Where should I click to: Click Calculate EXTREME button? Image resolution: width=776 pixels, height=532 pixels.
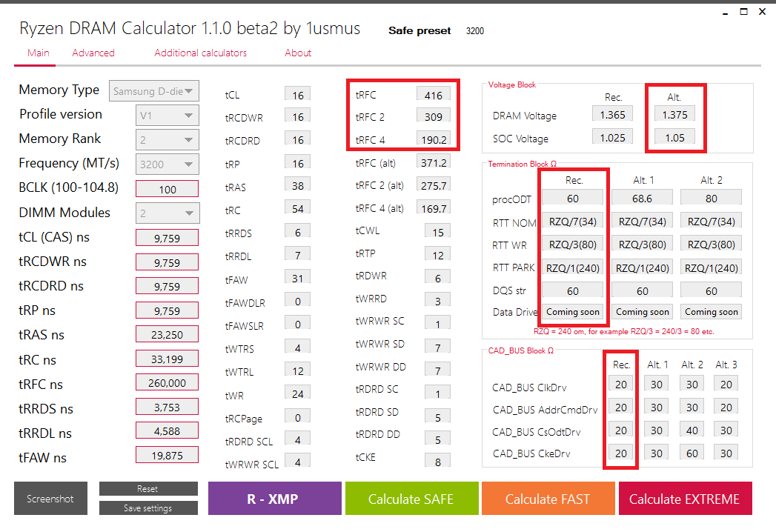tap(686, 499)
